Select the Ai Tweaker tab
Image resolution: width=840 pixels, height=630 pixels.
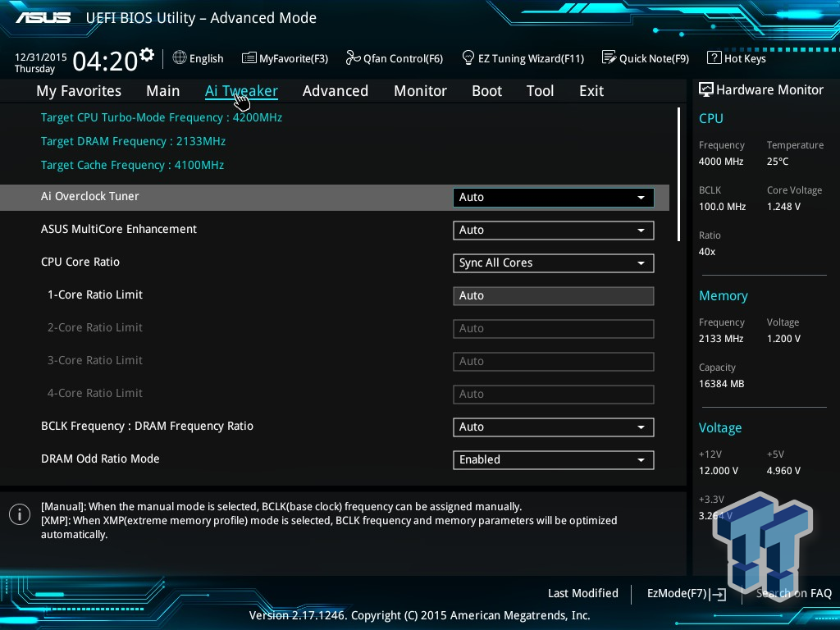pyautogui.click(x=241, y=91)
